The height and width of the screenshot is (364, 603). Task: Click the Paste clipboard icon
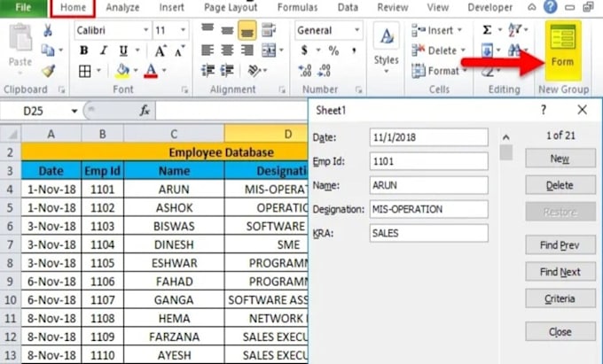[x=20, y=37]
